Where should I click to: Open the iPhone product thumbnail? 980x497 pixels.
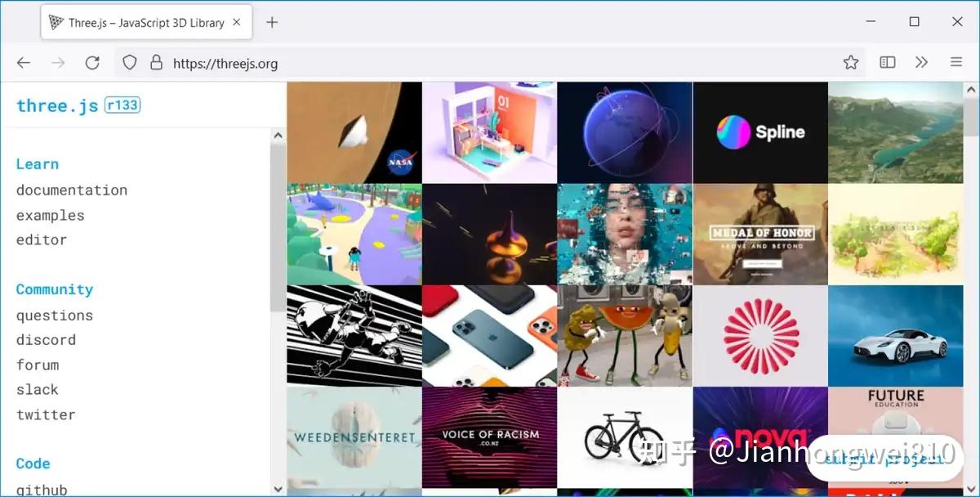489,336
